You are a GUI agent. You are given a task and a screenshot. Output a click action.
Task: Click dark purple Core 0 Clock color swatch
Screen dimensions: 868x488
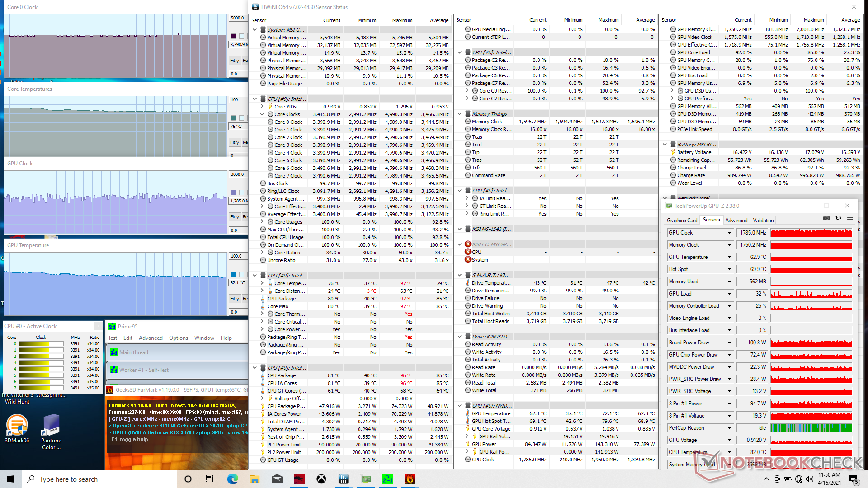pyautogui.click(x=234, y=36)
